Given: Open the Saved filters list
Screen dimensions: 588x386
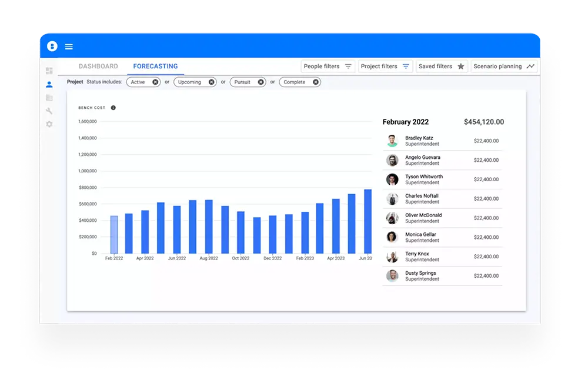Looking at the screenshot, I should coord(441,66).
